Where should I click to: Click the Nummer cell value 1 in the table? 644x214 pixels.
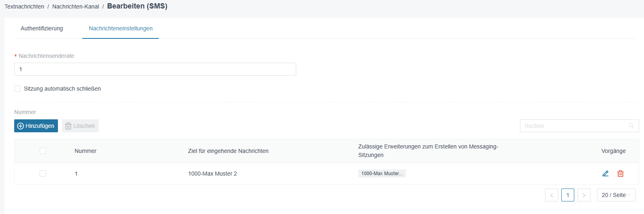76,174
